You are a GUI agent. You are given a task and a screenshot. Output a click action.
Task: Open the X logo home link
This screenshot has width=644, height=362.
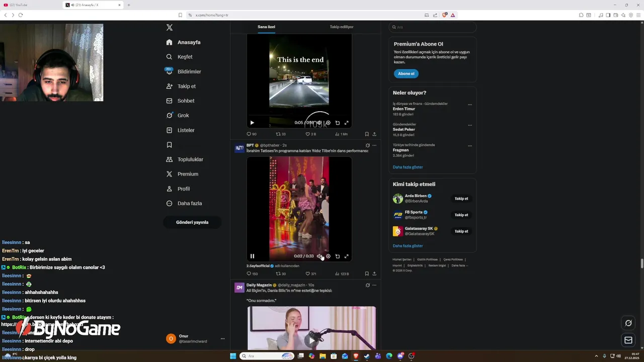(170, 28)
